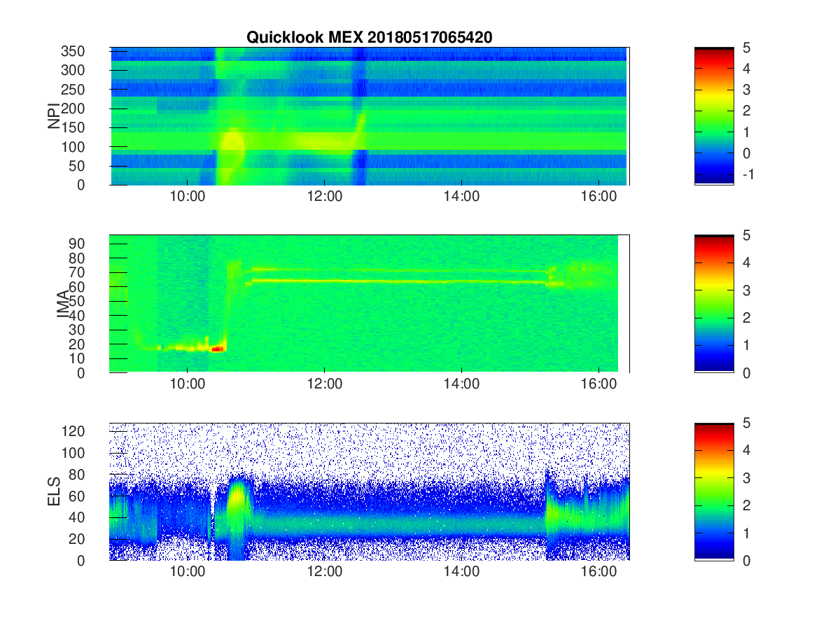This screenshot has height=630, width=840.
Task: Click 10:00 tick under the NPI plot
Action: pyautogui.click(x=188, y=195)
